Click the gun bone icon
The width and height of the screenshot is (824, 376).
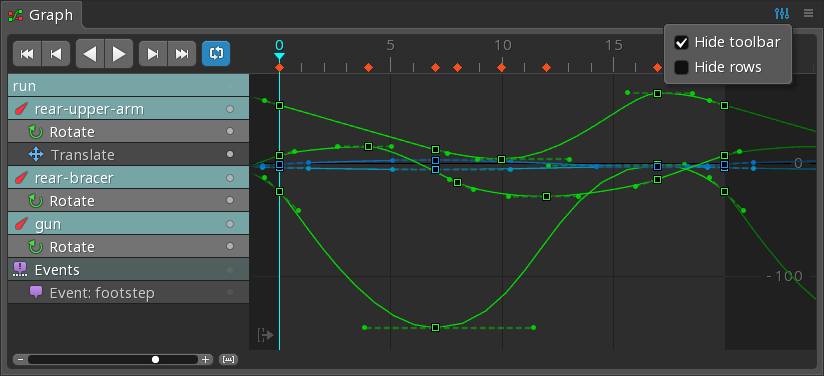click(x=22, y=225)
